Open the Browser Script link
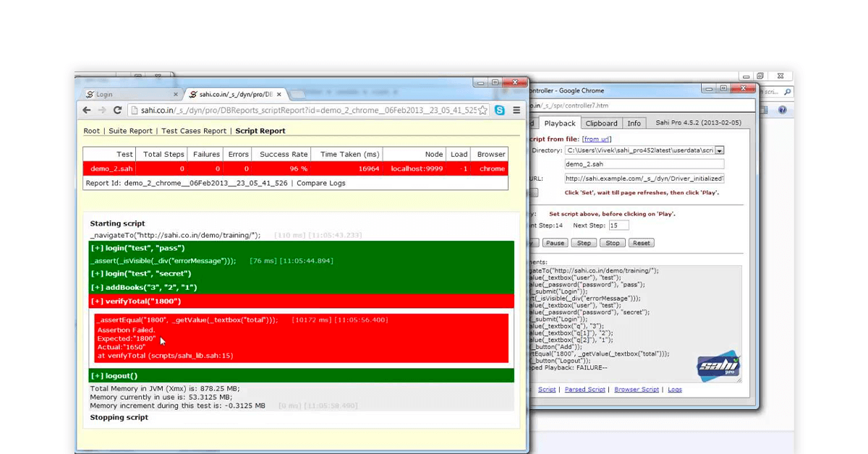Viewport: 868px width, 454px height. point(637,389)
